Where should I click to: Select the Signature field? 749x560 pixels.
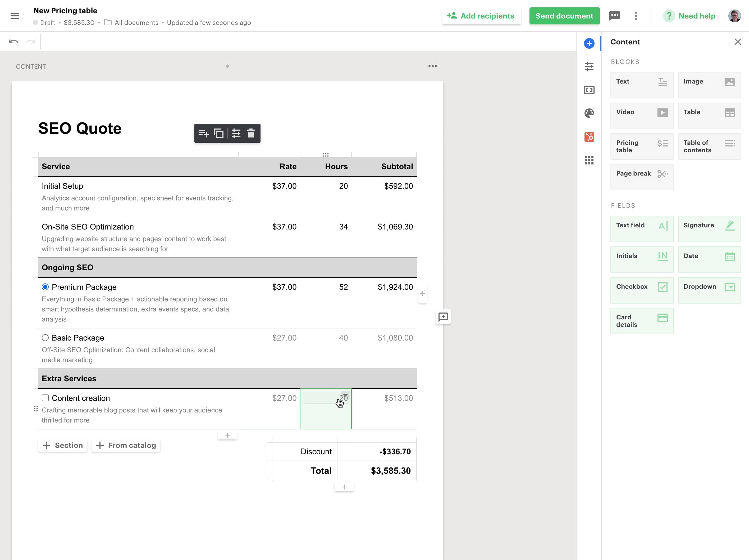coord(709,229)
